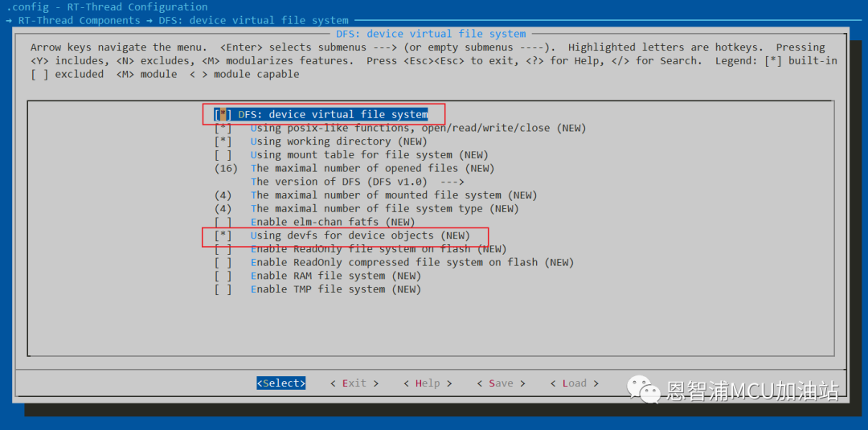Click the Load button
Screen dimensions: 868x430
coord(574,383)
